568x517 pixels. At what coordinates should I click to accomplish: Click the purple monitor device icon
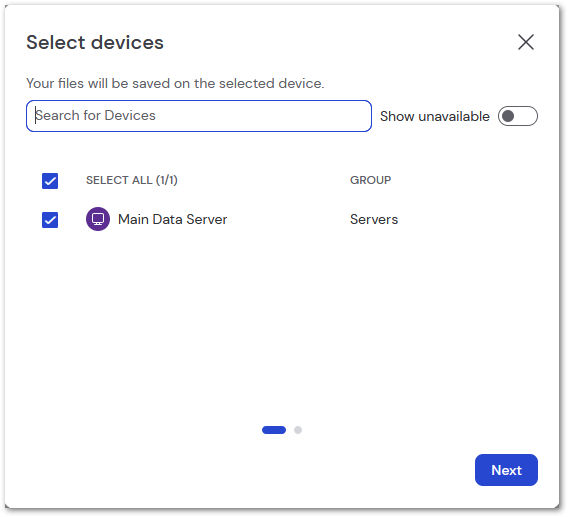tap(98, 219)
